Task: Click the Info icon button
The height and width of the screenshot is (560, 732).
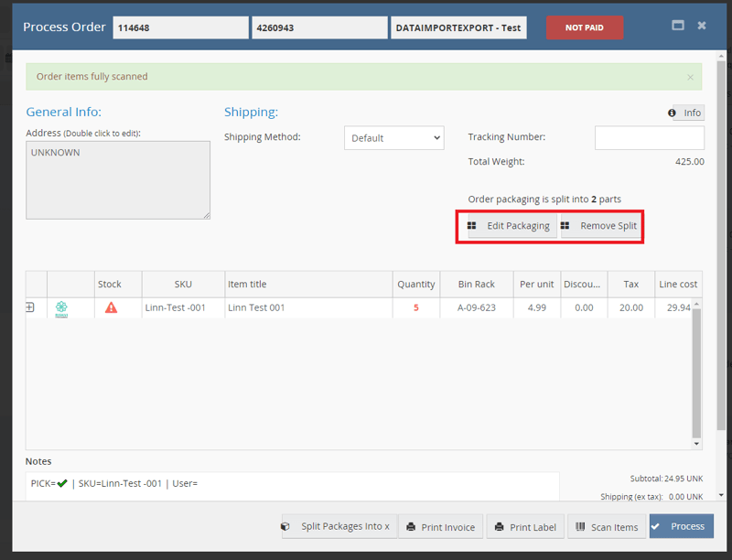Action: pyautogui.click(x=686, y=113)
